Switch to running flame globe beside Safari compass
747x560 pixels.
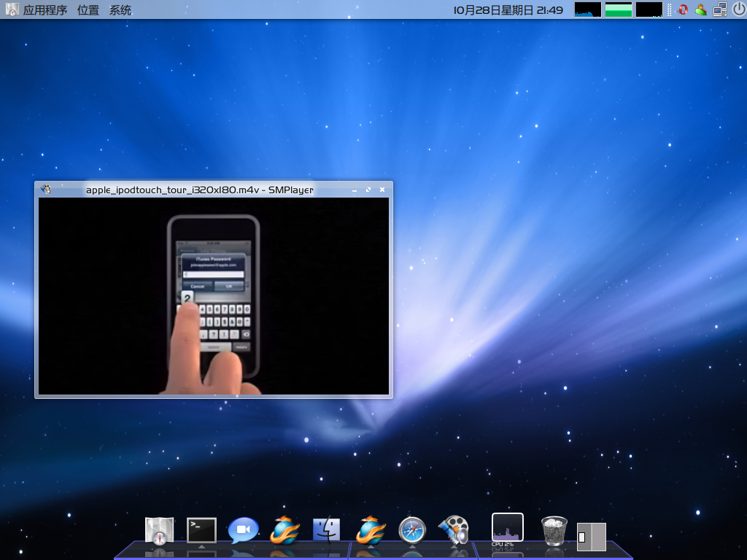[371, 530]
